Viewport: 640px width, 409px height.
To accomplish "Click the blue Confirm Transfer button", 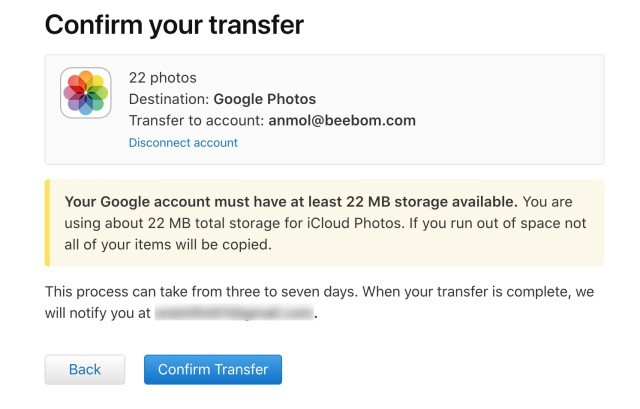I will click(213, 369).
